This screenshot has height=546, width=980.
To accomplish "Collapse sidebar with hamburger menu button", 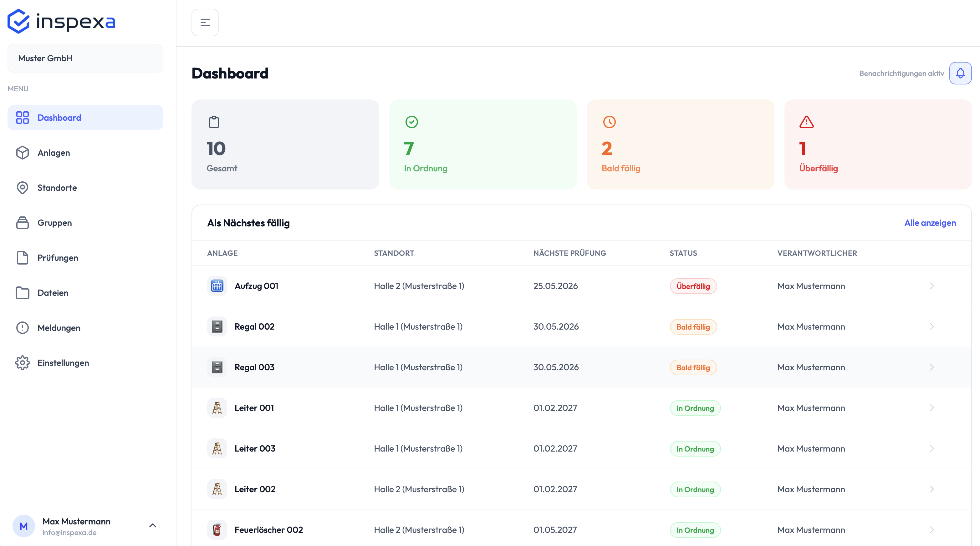I will click(205, 23).
